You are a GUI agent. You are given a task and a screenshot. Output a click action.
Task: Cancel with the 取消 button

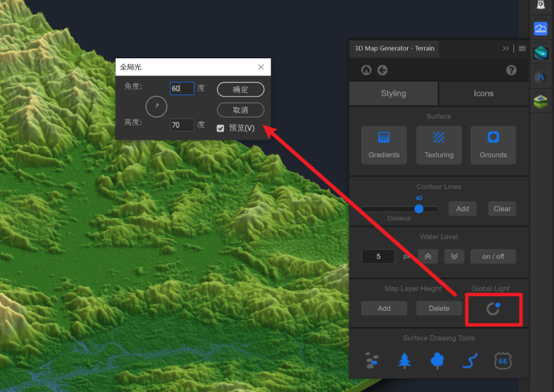(240, 110)
